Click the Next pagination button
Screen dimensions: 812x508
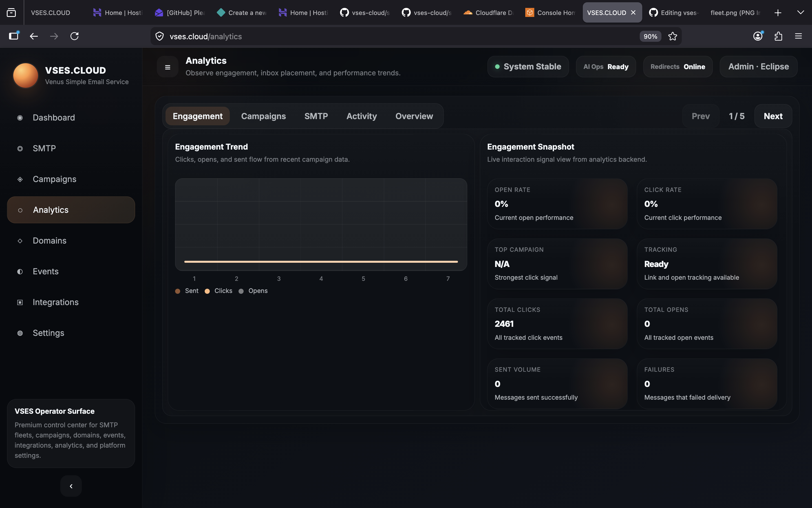[773, 116]
